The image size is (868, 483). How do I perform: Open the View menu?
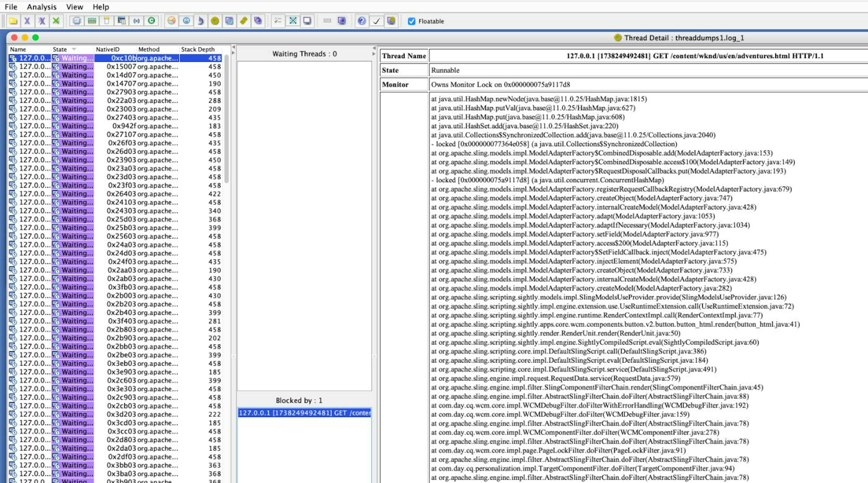click(74, 7)
